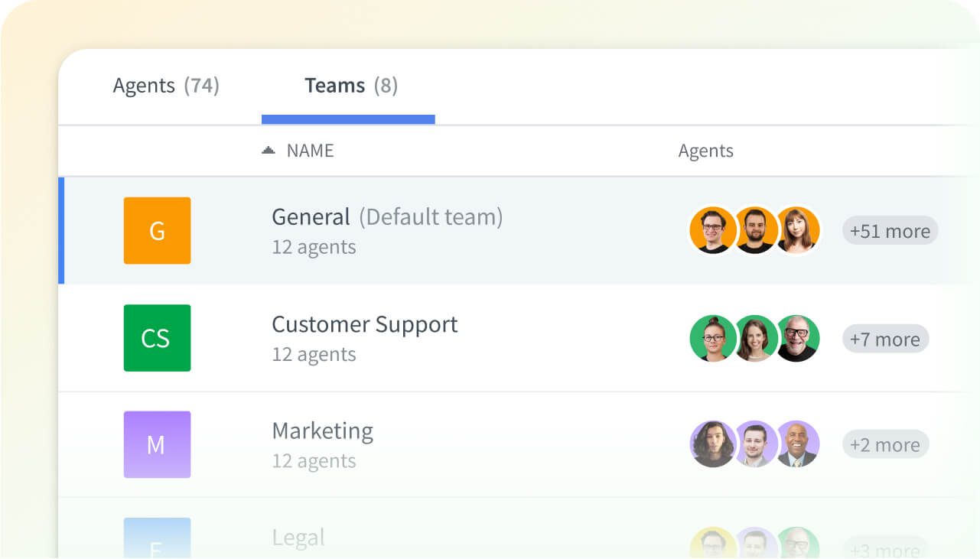
Task: Click the suited agent avatar in Marketing row
Action: (x=798, y=444)
